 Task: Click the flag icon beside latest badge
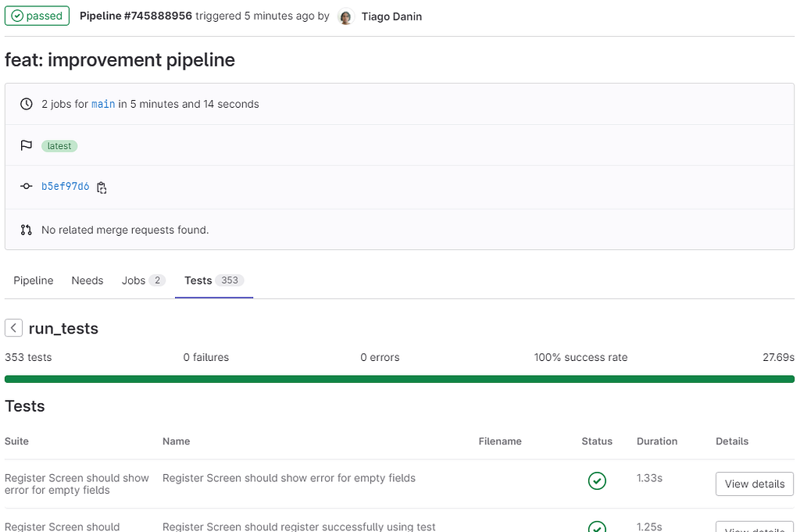tap(27, 146)
